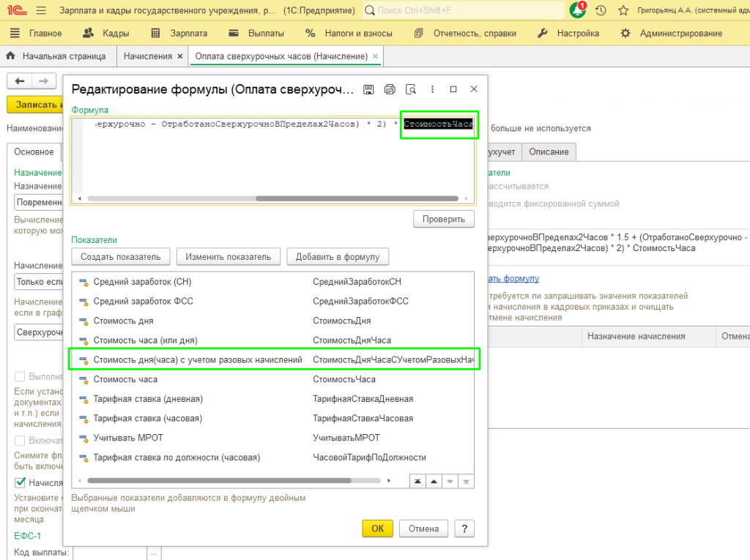Print the formula dialog with printer icon
750x560 pixels.
tap(390, 89)
